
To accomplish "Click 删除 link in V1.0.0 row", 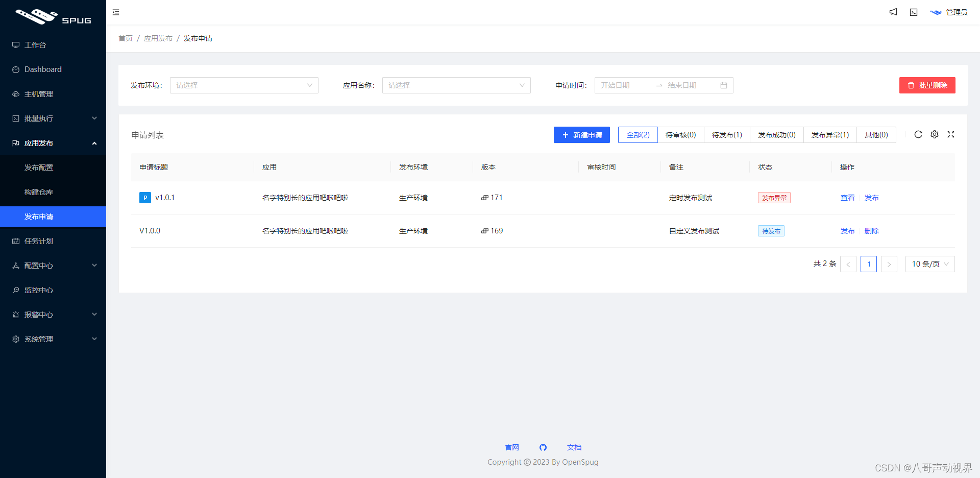I will point(872,231).
